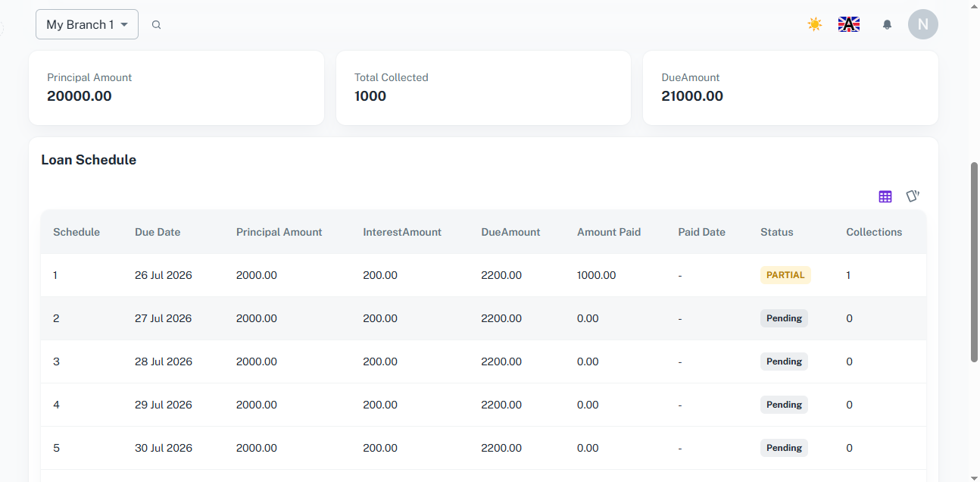
Task: Click the Total Collected summary card
Action: pyautogui.click(x=483, y=88)
